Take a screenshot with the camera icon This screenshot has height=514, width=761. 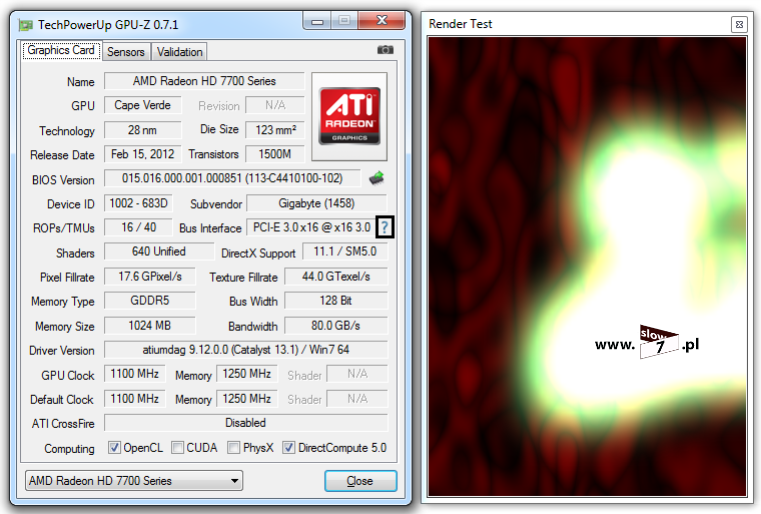click(x=385, y=50)
